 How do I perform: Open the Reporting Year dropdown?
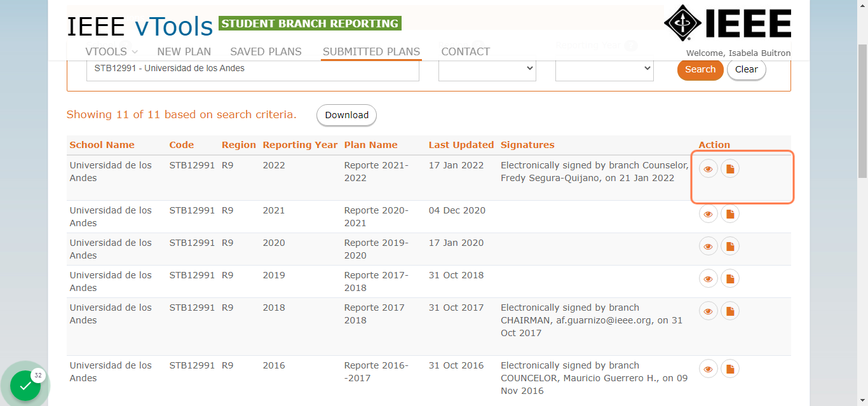click(604, 69)
